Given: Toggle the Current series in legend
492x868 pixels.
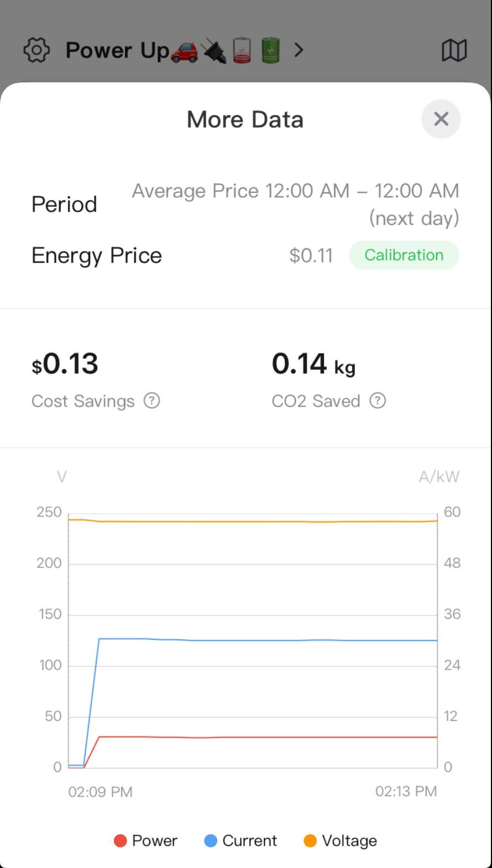Looking at the screenshot, I should (x=240, y=840).
